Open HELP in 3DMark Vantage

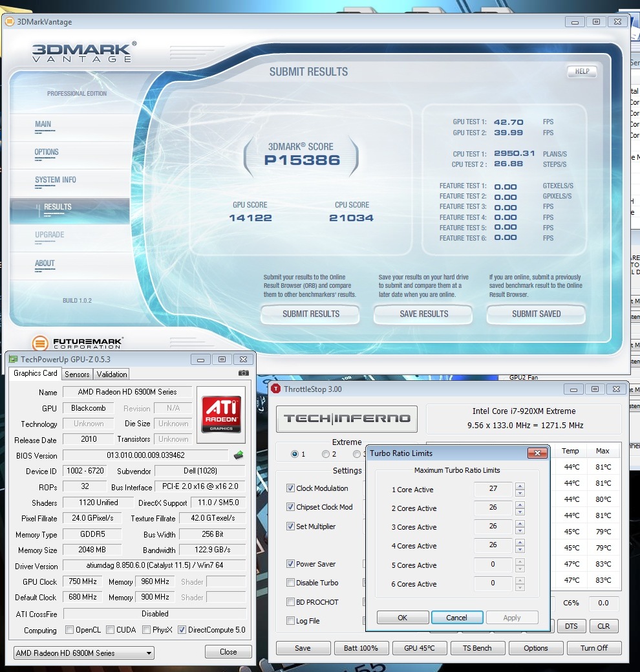point(582,72)
